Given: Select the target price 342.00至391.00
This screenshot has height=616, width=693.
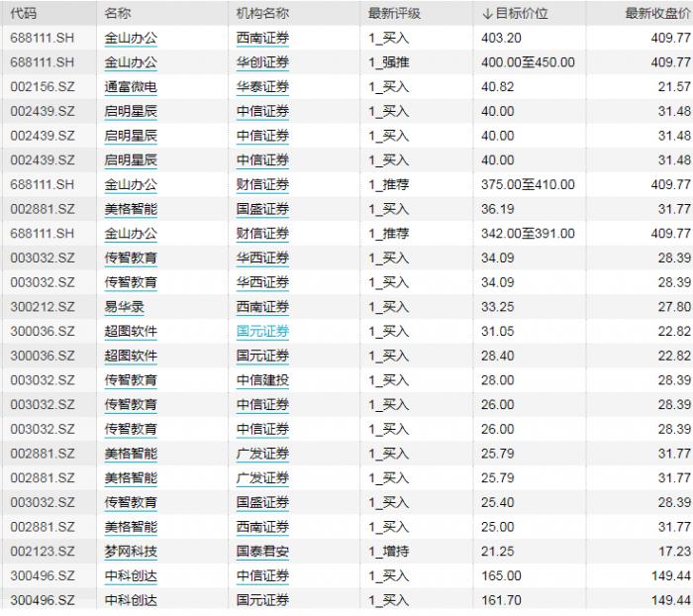Looking at the screenshot, I should coord(528,234).
